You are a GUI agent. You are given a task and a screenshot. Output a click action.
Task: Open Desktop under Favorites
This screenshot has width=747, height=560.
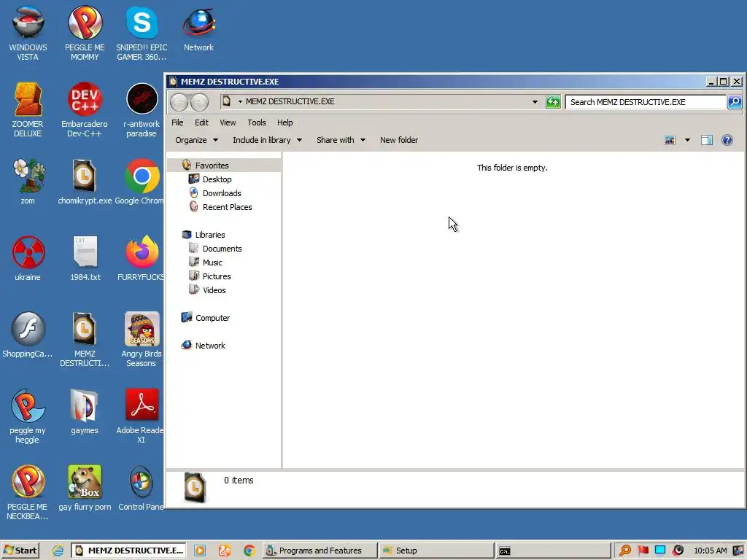click(x=217, y=179)
